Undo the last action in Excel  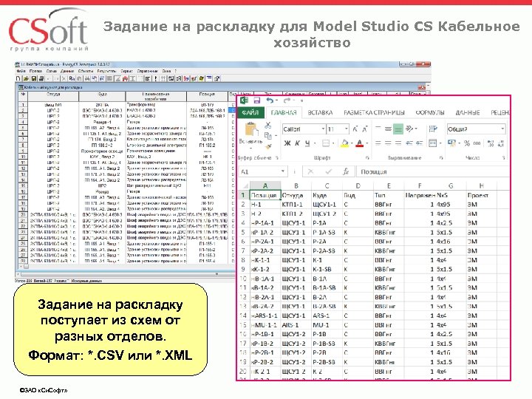(270, 100)
